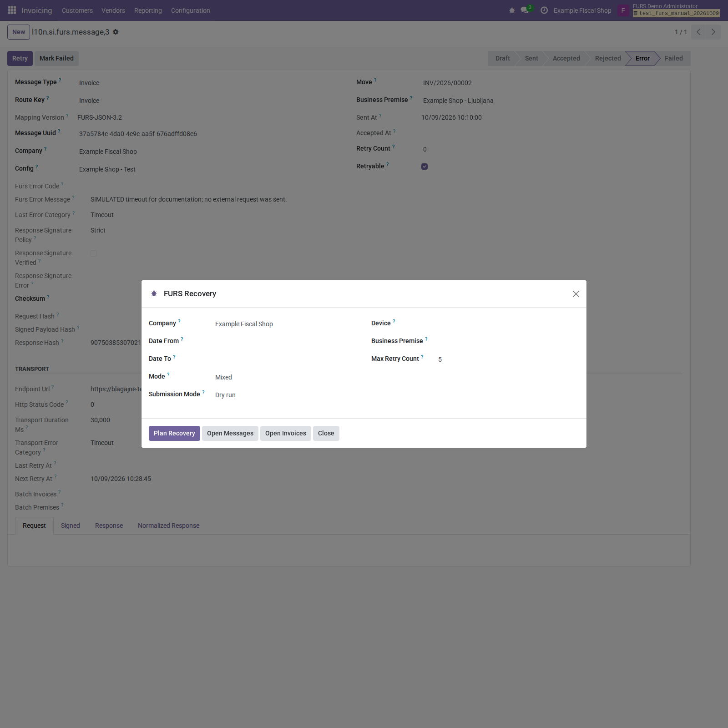The height and width of the screenshot is (728, 728).
Task: Click bug icon in FURS Recovery dialog title
Action: [x=154, y=293]
